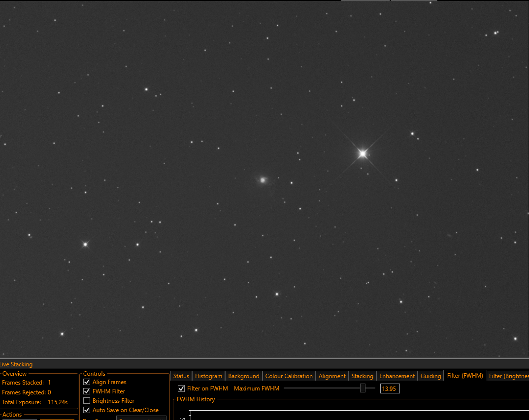Click the Frames Stacked: 1 readout
529x420 pixels.
click(26, 383)
